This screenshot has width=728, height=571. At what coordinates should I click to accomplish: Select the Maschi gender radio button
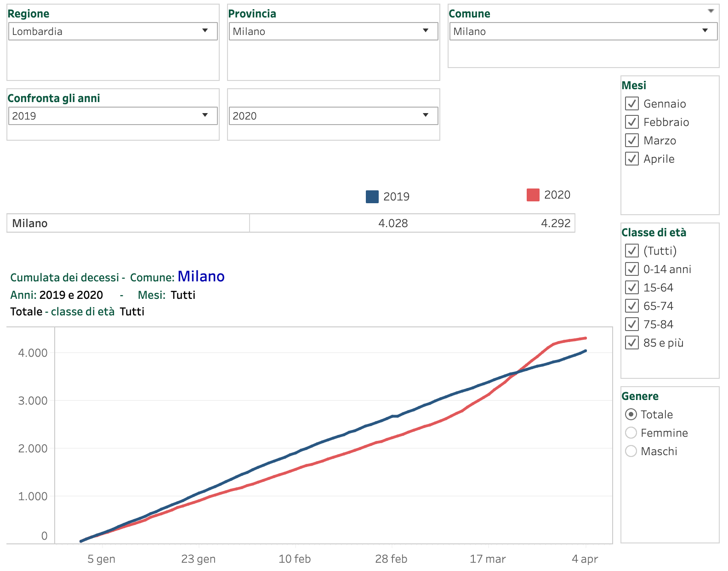click(631, 451)
